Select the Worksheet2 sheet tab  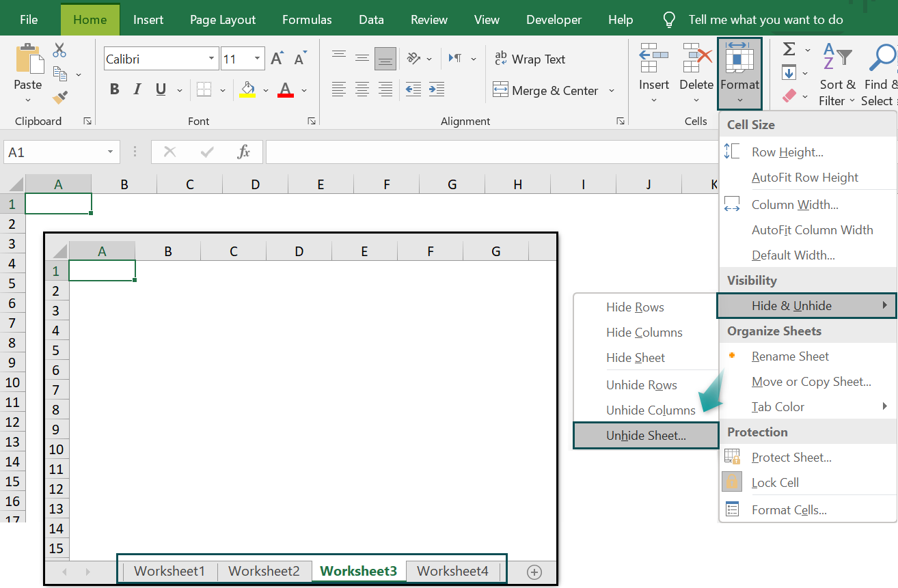tap(264, 571)
